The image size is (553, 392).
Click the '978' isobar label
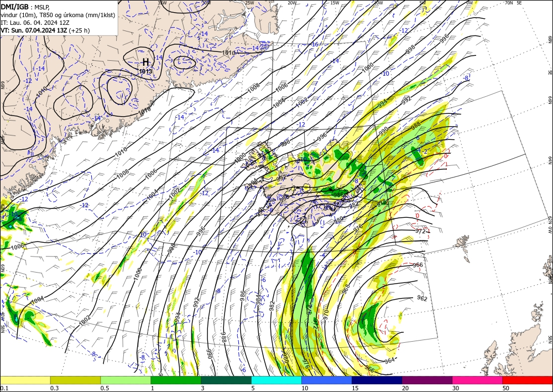click(x=382, y=203)
